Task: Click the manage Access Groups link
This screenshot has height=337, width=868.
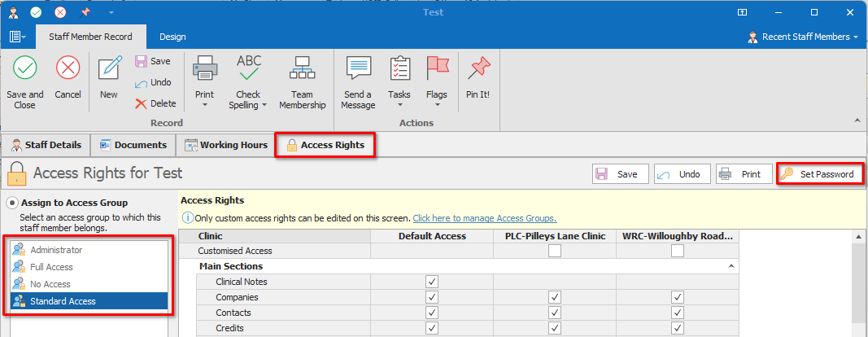Action: [484, 218]
